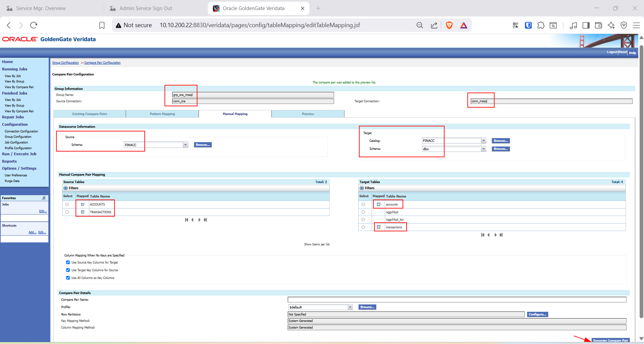Go to next page of Source Tables
This screenshot has height=344, width=644.
click(x=199, y=220)
